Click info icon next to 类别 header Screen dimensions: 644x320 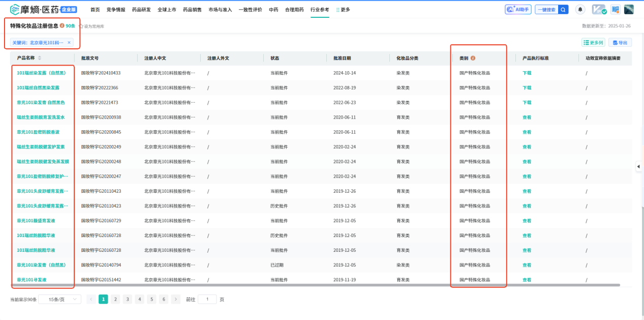click(473, 58)
